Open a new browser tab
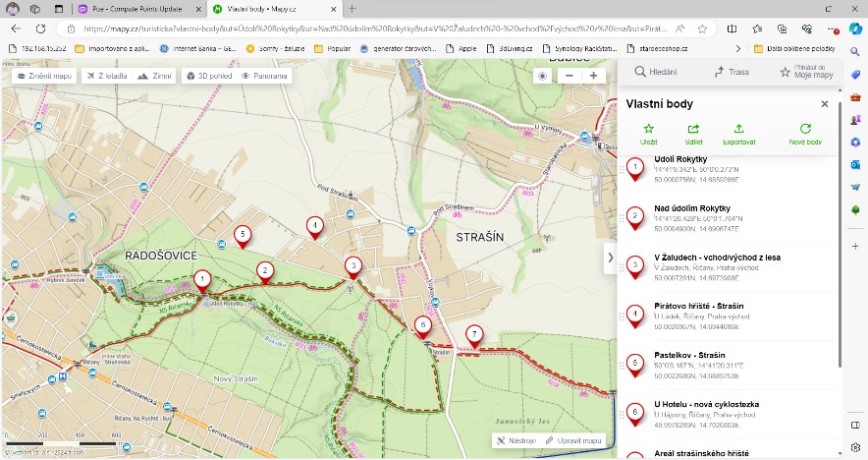Image resolution: width=868 pixels, height=460 pixels. coord(353,9)
